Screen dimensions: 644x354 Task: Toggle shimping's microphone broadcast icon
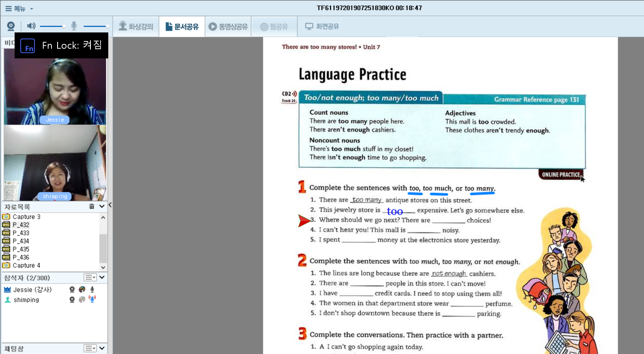[92, 300]
